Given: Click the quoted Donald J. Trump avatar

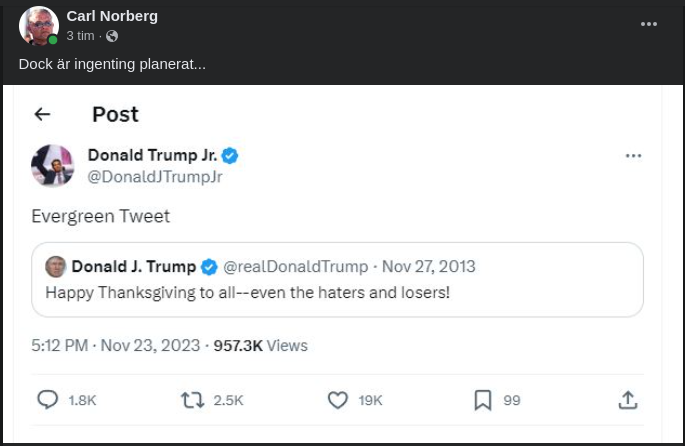Looking at the screenshot, I should click(x=56, y=266).
